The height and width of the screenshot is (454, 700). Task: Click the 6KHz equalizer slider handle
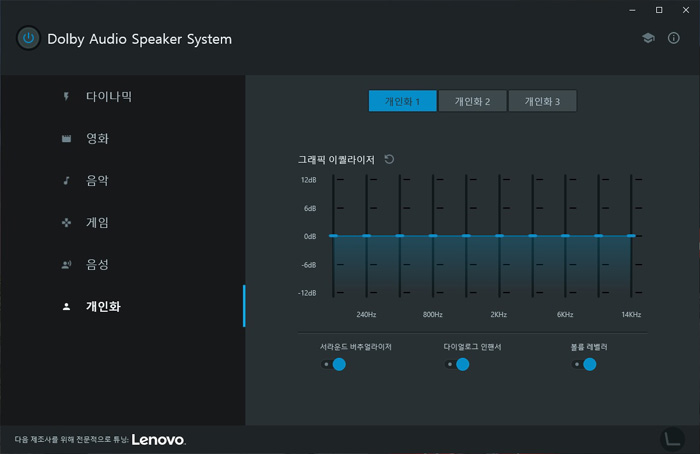pos(565,236)
